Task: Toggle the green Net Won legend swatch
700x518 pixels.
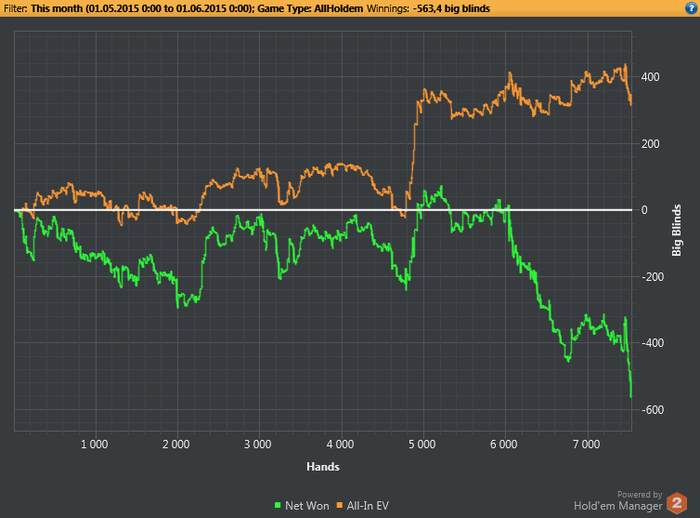Action: point(278,505)
